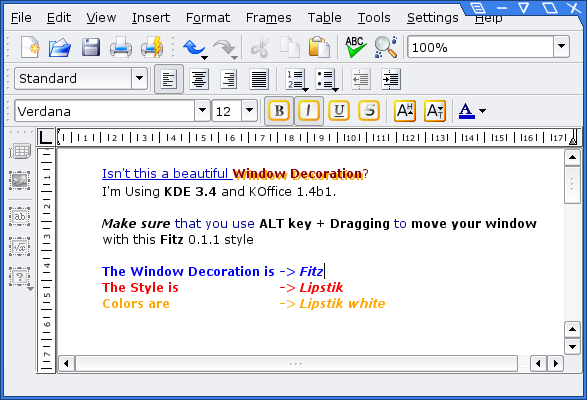Insert an object frame (question mark icon)

[x=20, y=277]
